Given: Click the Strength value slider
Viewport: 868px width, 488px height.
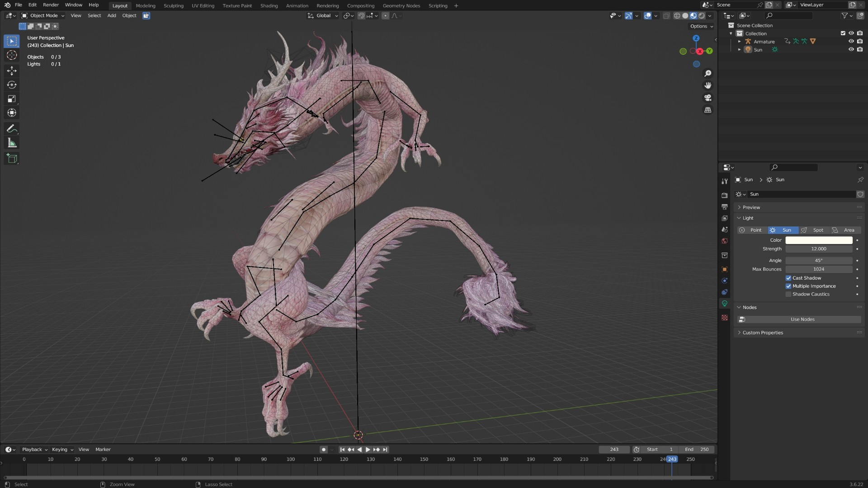Looking at the screenshot, I should pos(819,249).
